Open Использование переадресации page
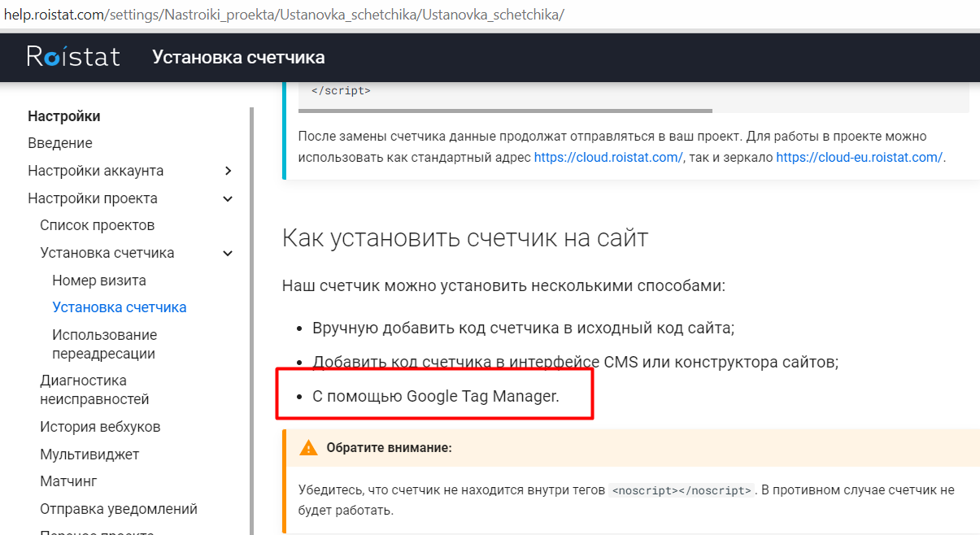The width and height of the screenshot is (980, 535). (105, 344)
